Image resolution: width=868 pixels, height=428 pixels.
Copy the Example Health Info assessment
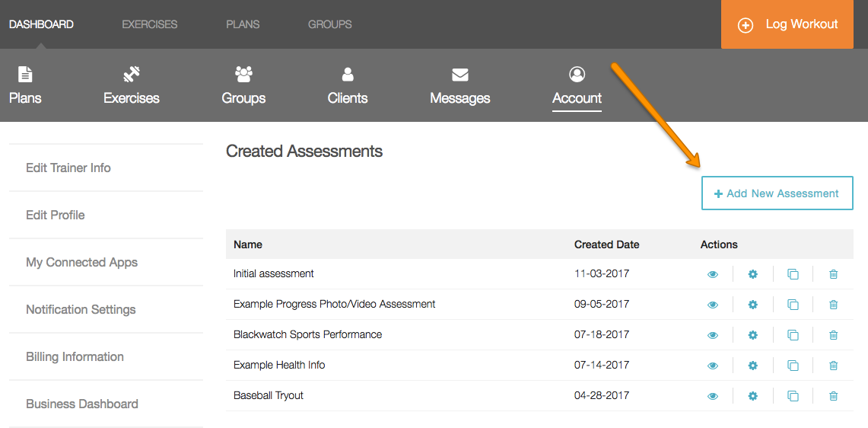click(x=793, y=366)
